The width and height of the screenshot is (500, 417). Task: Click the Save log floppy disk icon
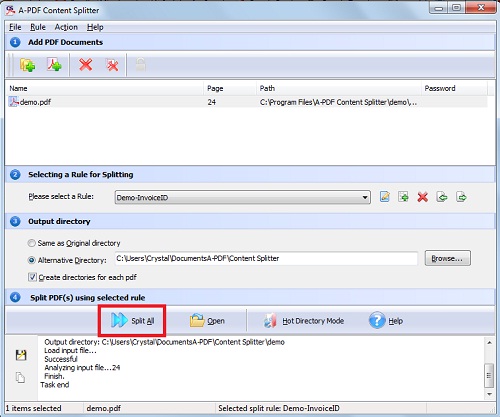point(21,355)
